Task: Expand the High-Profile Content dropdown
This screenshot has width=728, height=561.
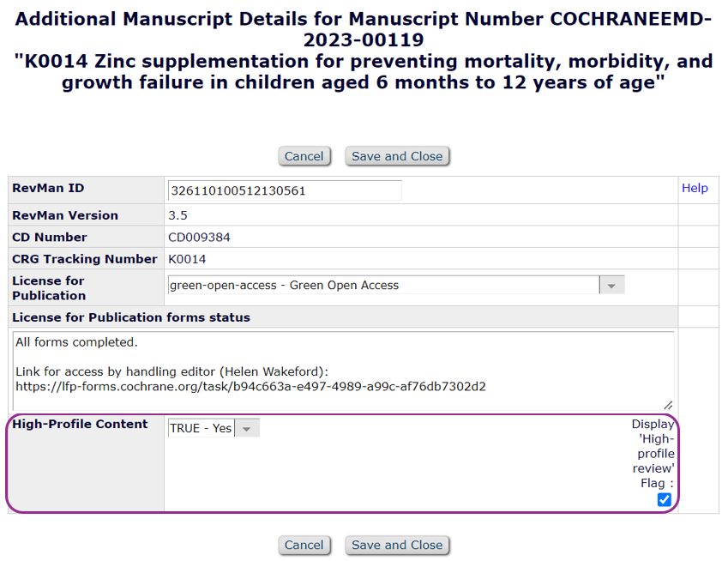Action: pyautogui.click(x=214, y=428)
